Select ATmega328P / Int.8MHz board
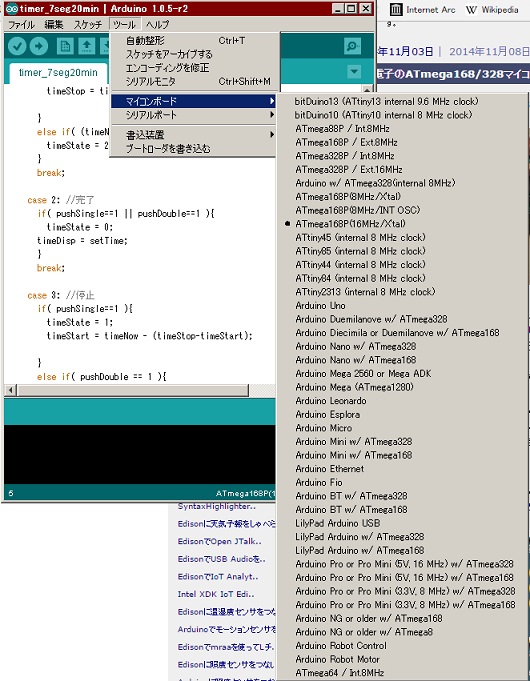 pyautogui.click(x=402, y=156)
